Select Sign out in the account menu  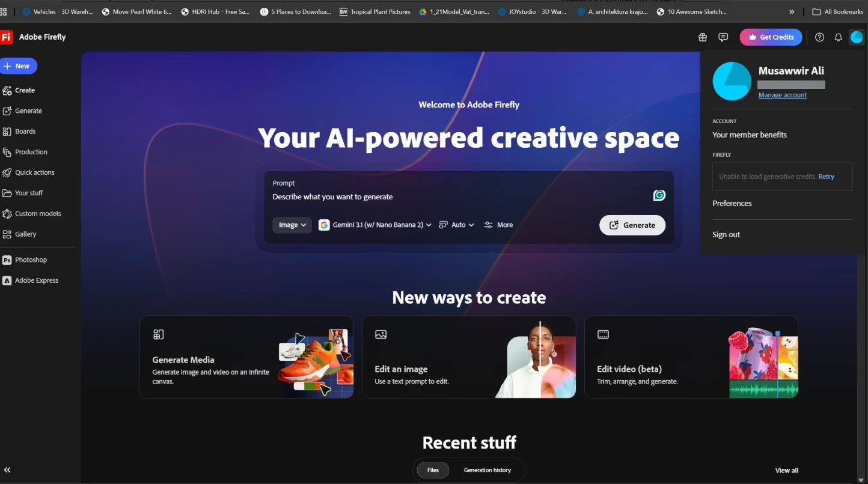tap(726, 235)
